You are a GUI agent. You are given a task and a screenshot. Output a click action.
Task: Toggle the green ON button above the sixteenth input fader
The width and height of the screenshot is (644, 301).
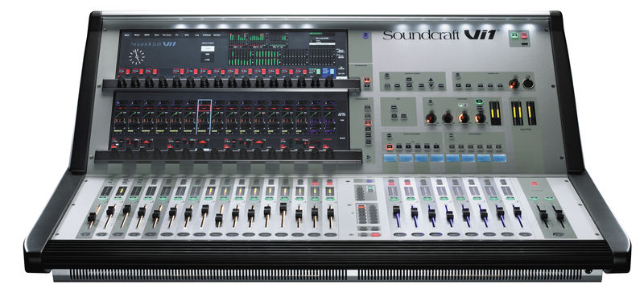pos(330,198)
